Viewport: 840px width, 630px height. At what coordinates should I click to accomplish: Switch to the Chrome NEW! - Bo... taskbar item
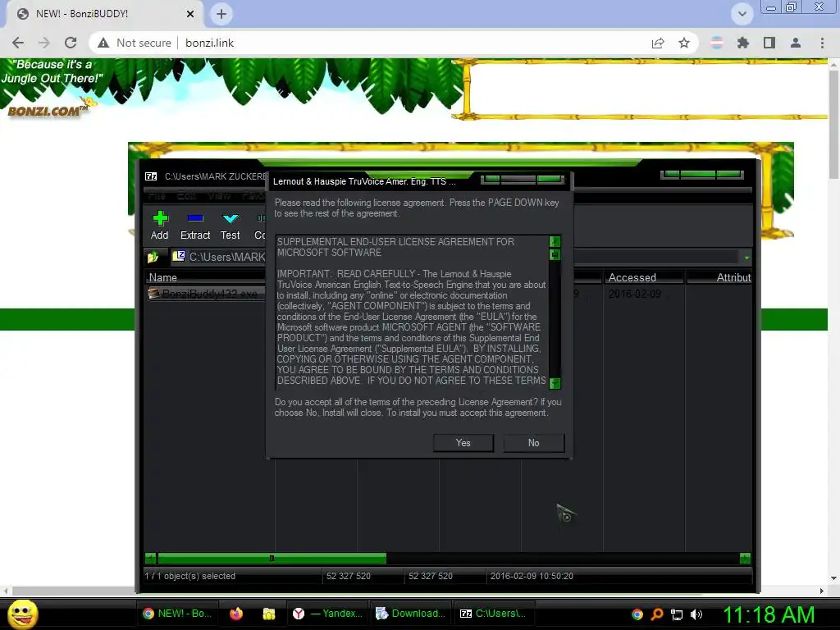coord(177,614)
